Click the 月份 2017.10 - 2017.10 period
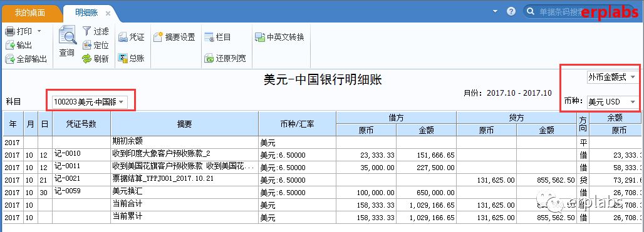This screenshot has height=232, width=644. 507,93
